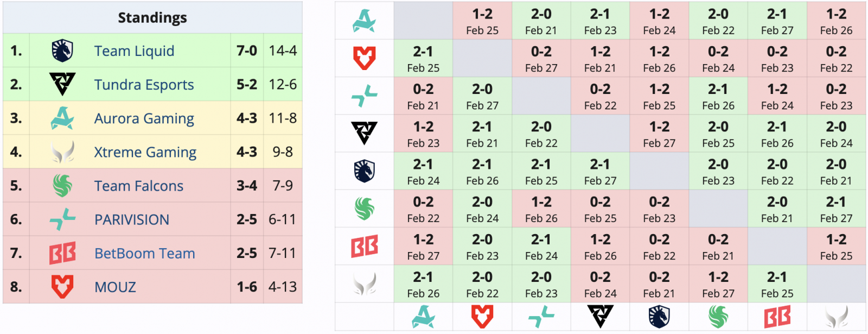Click the Tundra Esports logo in the standings
The height and width of the screenshot is (334, 868).
62,84
